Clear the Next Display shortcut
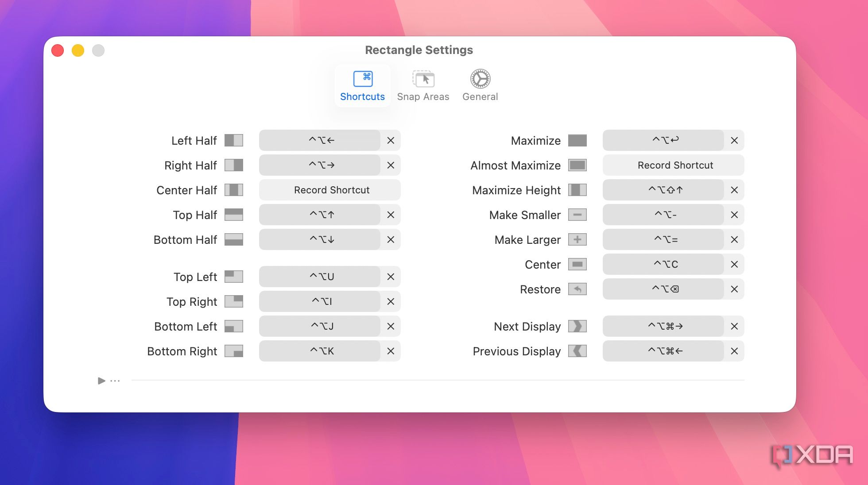This screenshot has width=868, height=485. [734, 326]
